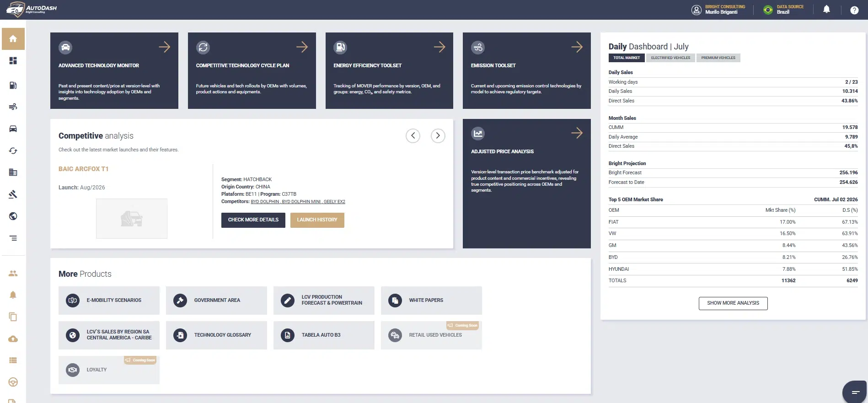
Task: Open the BYD Dolphin competitor link
Action: [265, 202]
